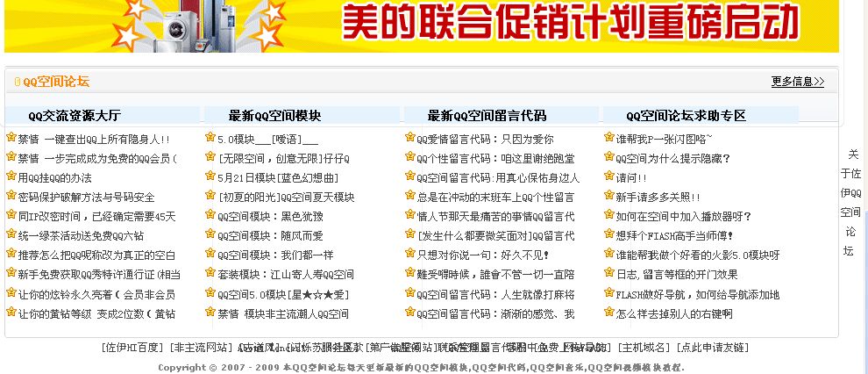
Task: Click star icon beside 一键查出QQ上所有隐身人
Action: pyautogui.click(x=11, y=137)
